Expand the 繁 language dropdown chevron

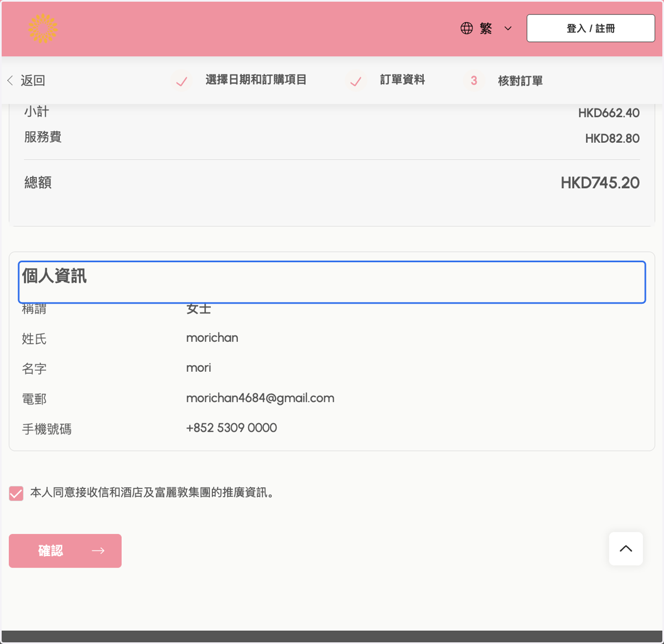click(x=508, y=29)
